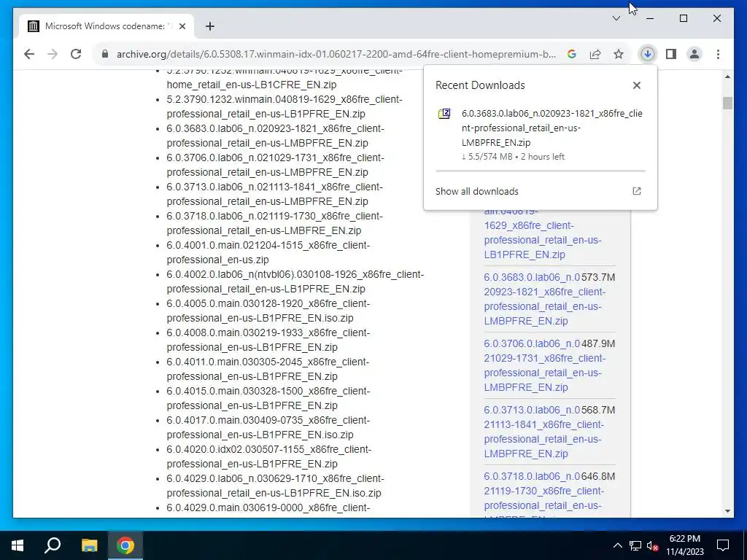Open Chrome side panel
This screenshot has width=747, height=560.
click(671, 54)
